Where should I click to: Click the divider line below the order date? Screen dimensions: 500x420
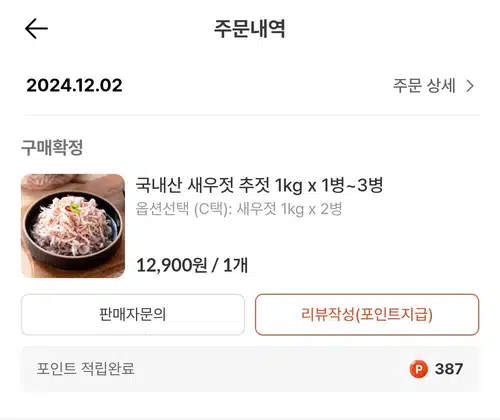click(252, 115)
